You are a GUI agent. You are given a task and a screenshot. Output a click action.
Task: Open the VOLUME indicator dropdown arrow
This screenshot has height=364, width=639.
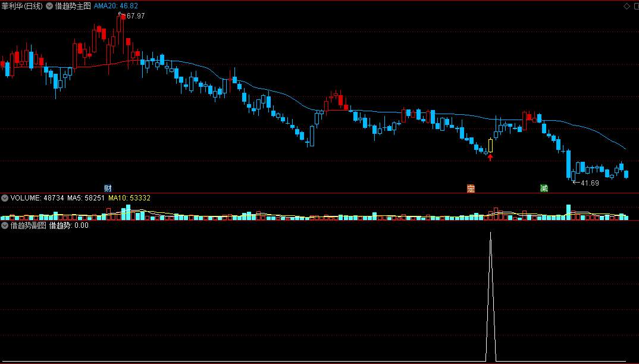pyautogui.click(x=5, y=198)
